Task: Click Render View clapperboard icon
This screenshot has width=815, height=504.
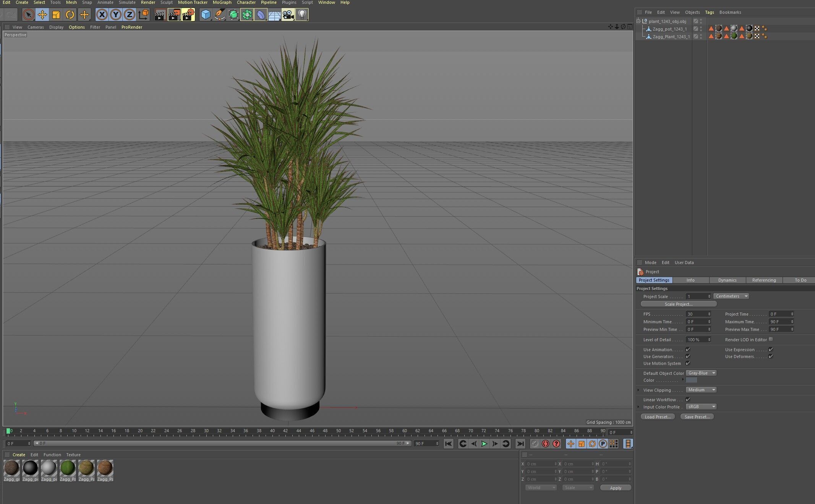Action: [x=160, y=15]
